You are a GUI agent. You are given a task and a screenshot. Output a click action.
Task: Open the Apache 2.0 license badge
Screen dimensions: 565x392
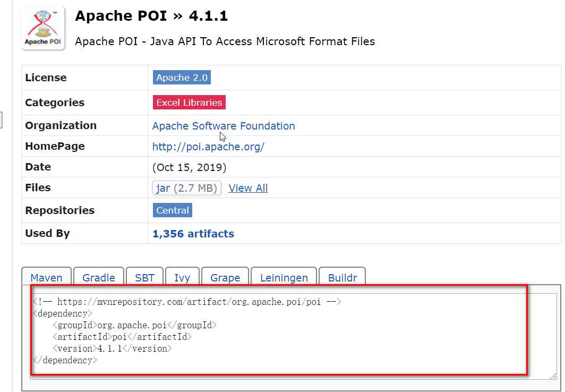click(182, 78)
